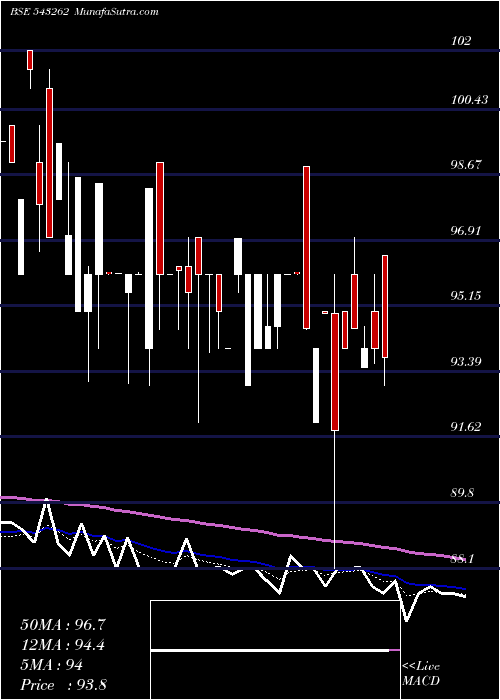Screen dimensions: 500x700
Task: Click the 88.1 price axis label
Action: [463, 559]
